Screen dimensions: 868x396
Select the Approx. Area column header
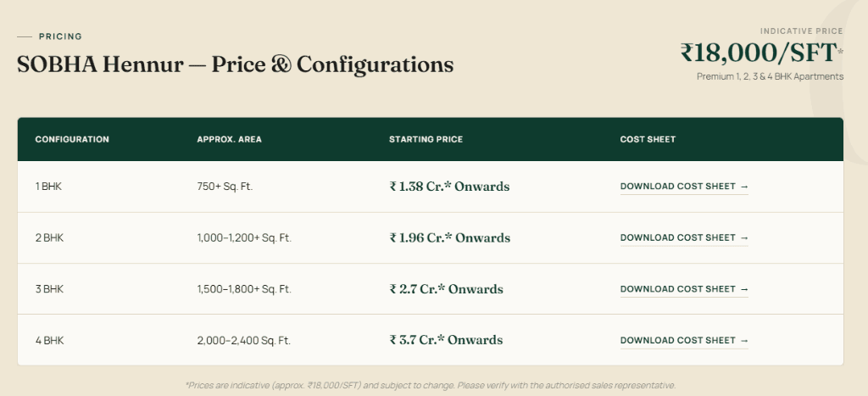coord(229,140)
